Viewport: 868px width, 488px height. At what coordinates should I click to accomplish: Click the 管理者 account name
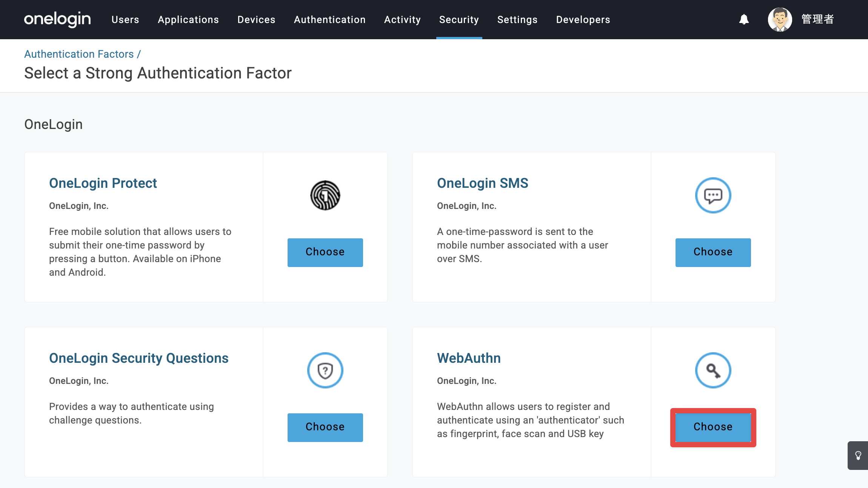coord(817,19)
